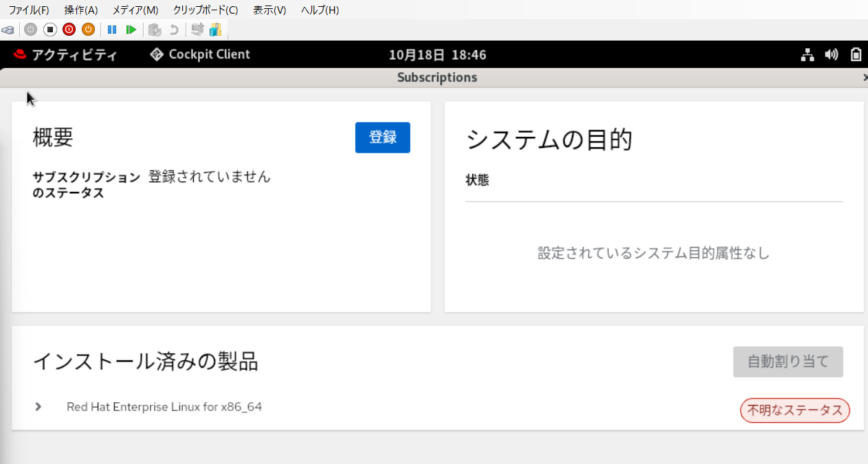The height and width of the screenshot is (464, 868).
Task: Click the 設定されているシステム目的属性なし text
Action: tap(654, 253)
